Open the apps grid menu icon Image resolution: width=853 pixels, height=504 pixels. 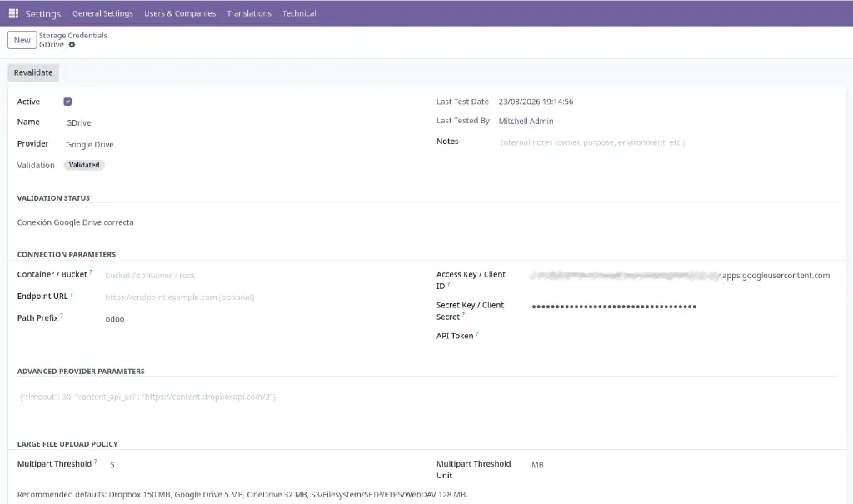pos(13,13)
